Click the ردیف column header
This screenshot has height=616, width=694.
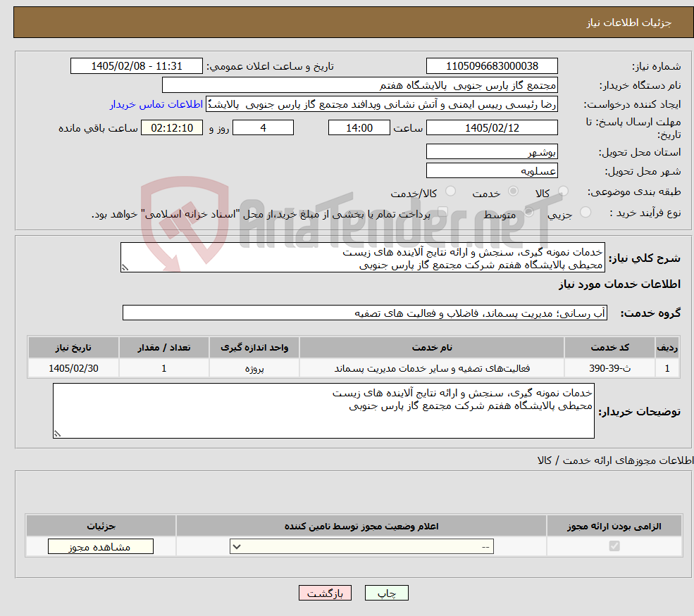(667, 348)
